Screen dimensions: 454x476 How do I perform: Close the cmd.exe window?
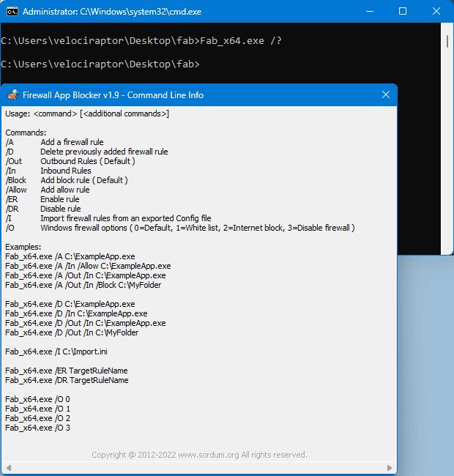point(436,11)
